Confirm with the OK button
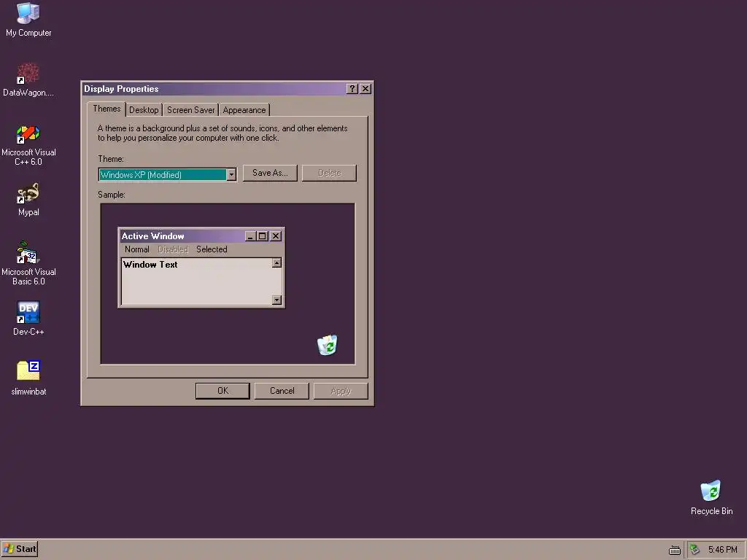This screenshot has width=747, height=560. point(222,391)
